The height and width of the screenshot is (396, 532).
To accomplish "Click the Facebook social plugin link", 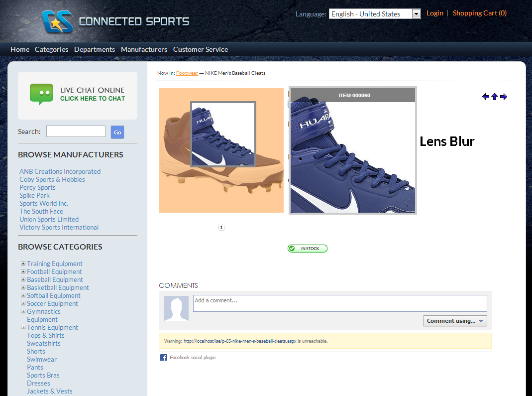I will click(x=193, y=358).
